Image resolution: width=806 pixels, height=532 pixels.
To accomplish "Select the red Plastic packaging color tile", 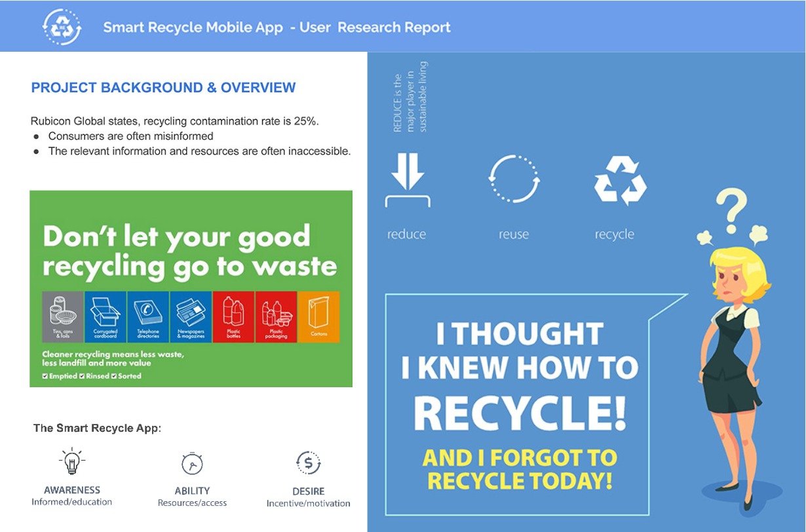I will (x=275, y=315).
